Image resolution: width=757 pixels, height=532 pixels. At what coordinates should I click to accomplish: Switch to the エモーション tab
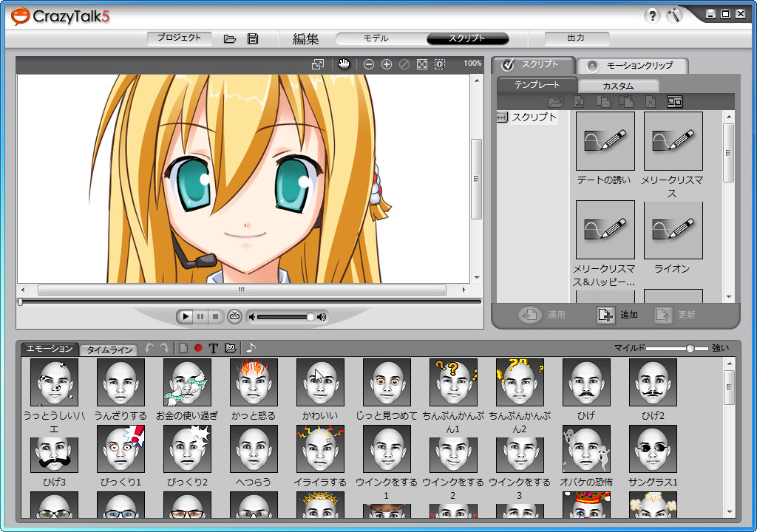pyautogui.click(x=50, y=349)
